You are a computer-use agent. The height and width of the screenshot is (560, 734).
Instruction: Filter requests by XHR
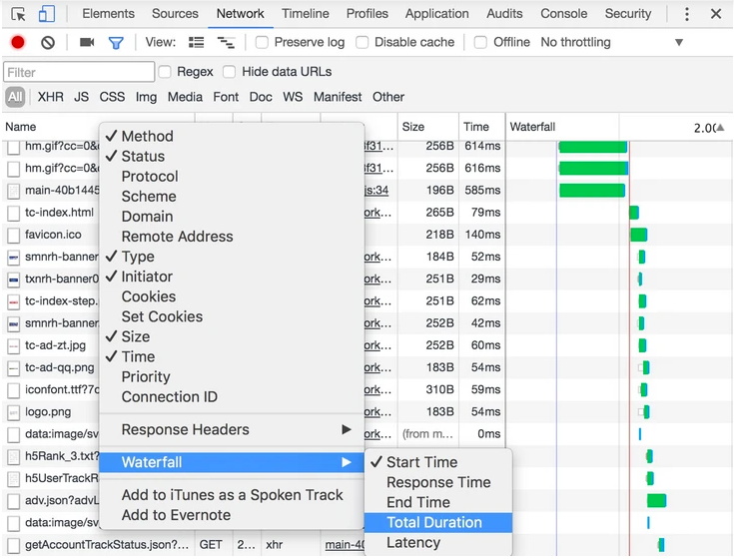coord(51,97)
